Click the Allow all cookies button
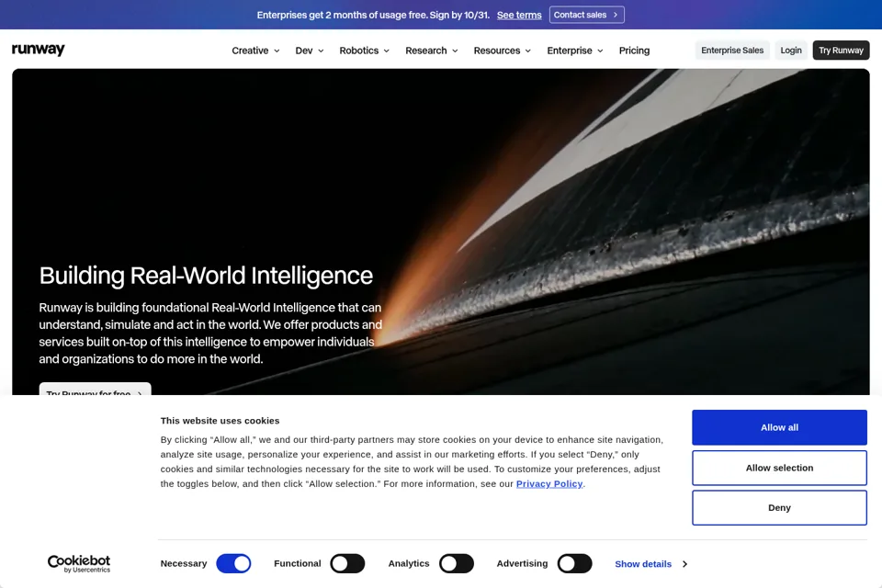 tap(779, 427)
